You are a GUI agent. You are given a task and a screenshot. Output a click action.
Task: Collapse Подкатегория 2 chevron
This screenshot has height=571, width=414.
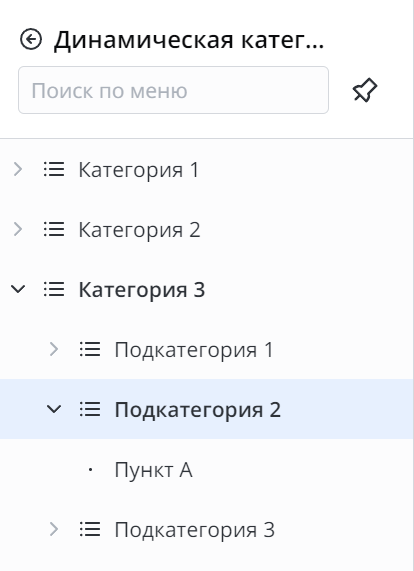tap(54, 409)
